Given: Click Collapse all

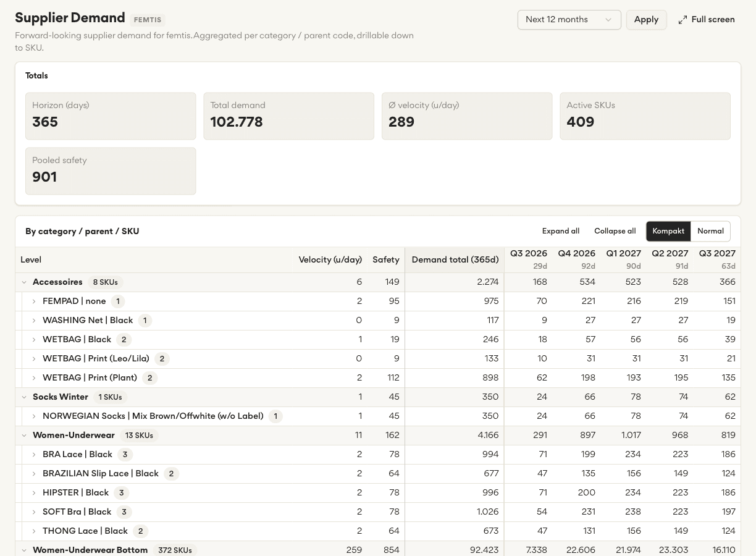Looking at the screenshot, I should click(615, 231).
